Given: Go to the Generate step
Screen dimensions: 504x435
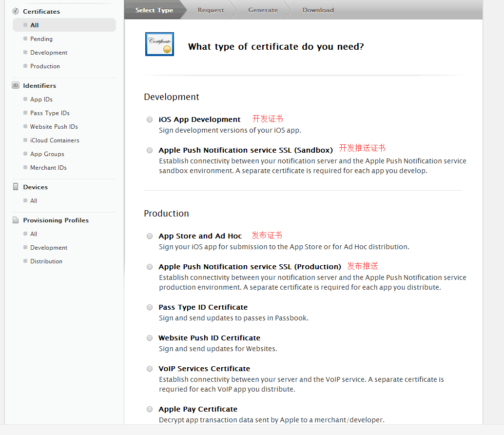Looking at the screenshot, I should (x=263, y=10).
